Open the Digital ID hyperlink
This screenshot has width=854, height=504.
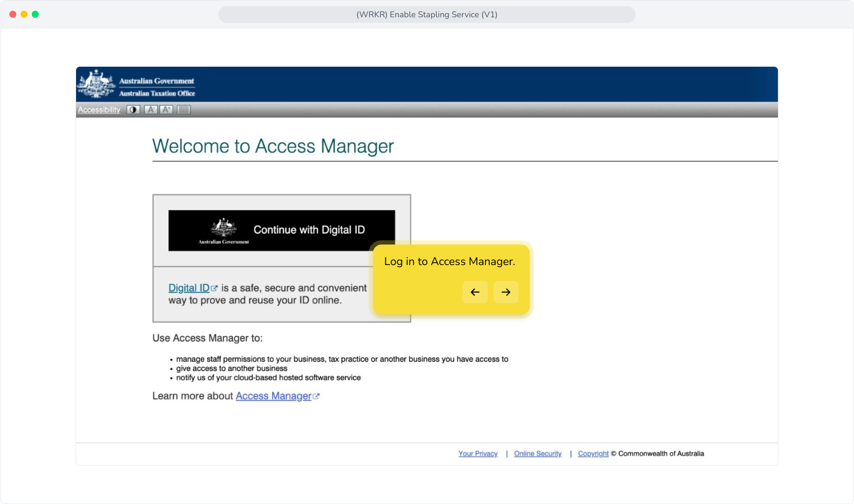[189, 288]
